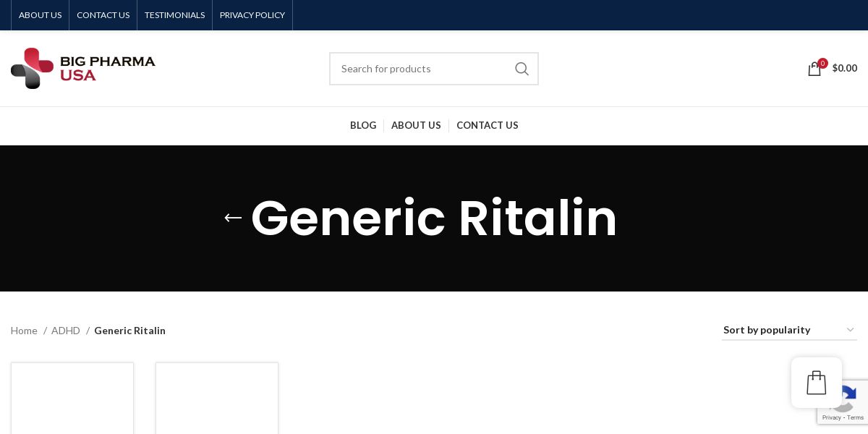This screenshot has height=434, width=868.
Task: Open About Us in the top bar
Action: [x=41, y=15]
